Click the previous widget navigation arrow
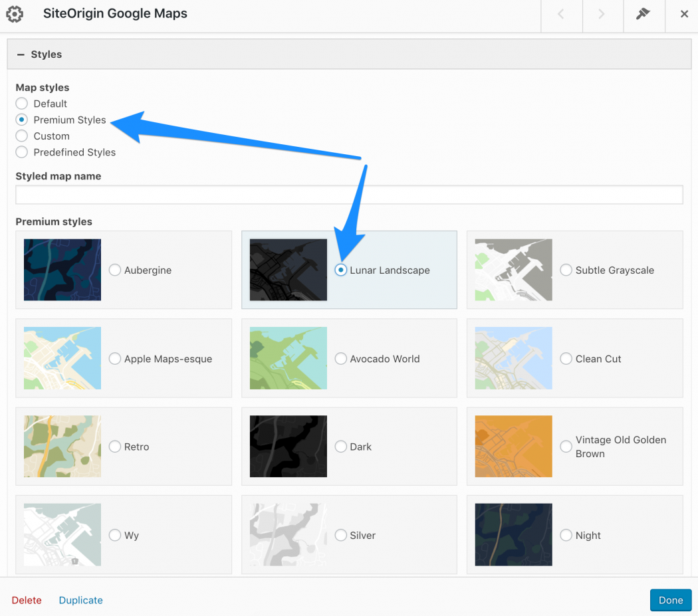The width and height of the screenshot is (698, 616). pyautogui.click(x=562, y=13)
